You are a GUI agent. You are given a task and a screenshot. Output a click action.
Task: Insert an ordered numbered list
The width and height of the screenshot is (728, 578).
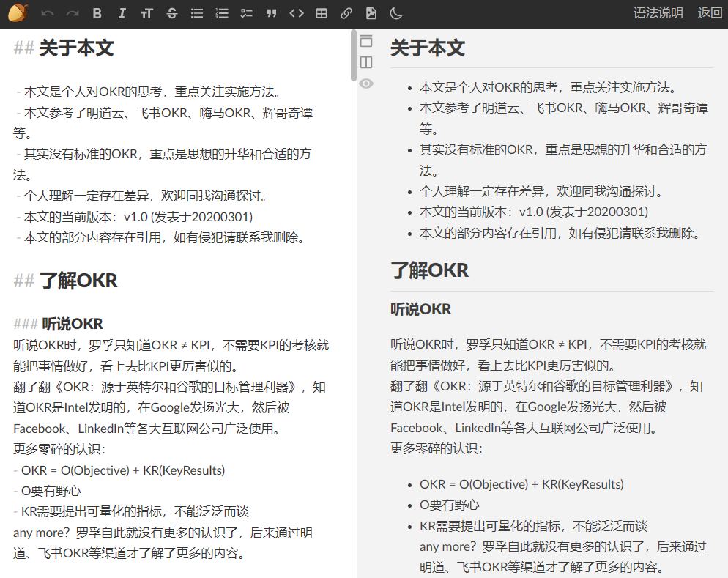click(221, 12)
